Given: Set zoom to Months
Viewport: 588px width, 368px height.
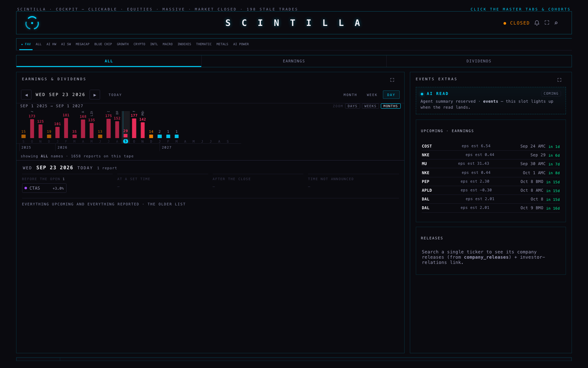Looking at the screenshot, I should click(x=391, y=106).
